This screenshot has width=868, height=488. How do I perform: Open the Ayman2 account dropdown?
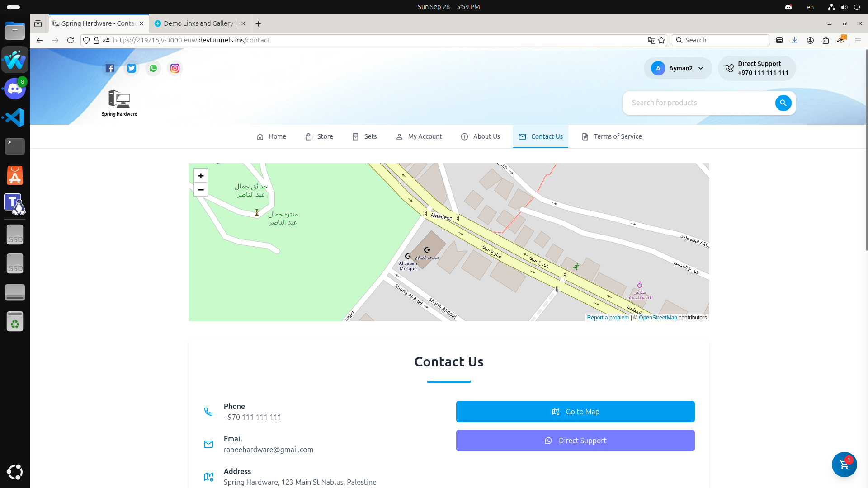[678, 68]
